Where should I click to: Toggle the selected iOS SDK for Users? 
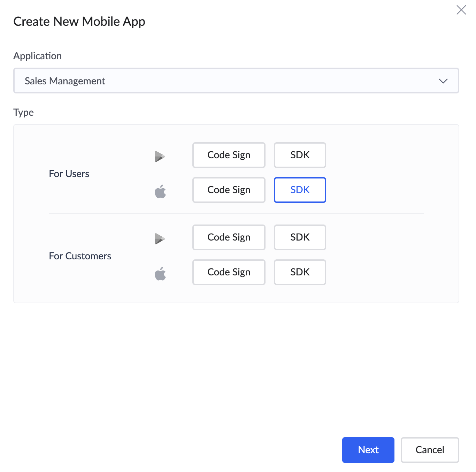click(300, 190)
